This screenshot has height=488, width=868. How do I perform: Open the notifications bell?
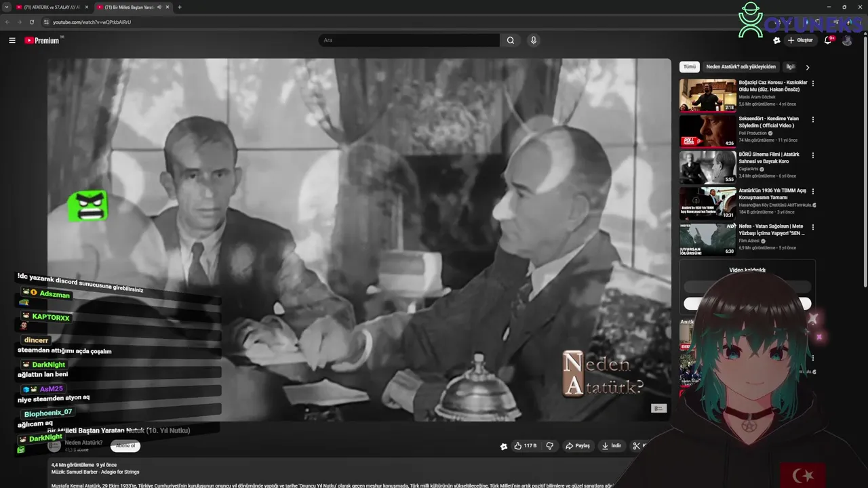tap(828, 41)
